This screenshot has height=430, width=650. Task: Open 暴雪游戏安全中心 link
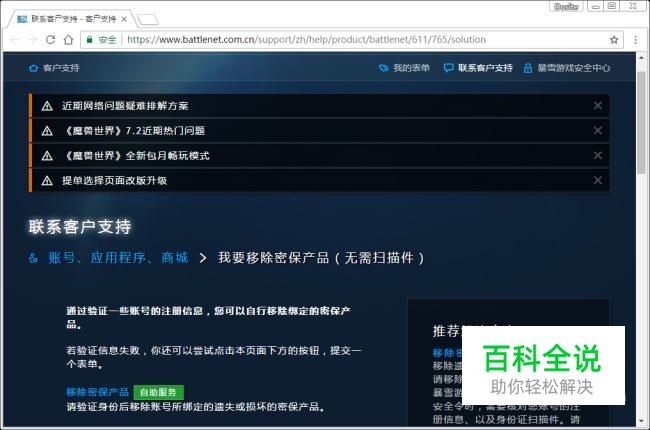574,68
